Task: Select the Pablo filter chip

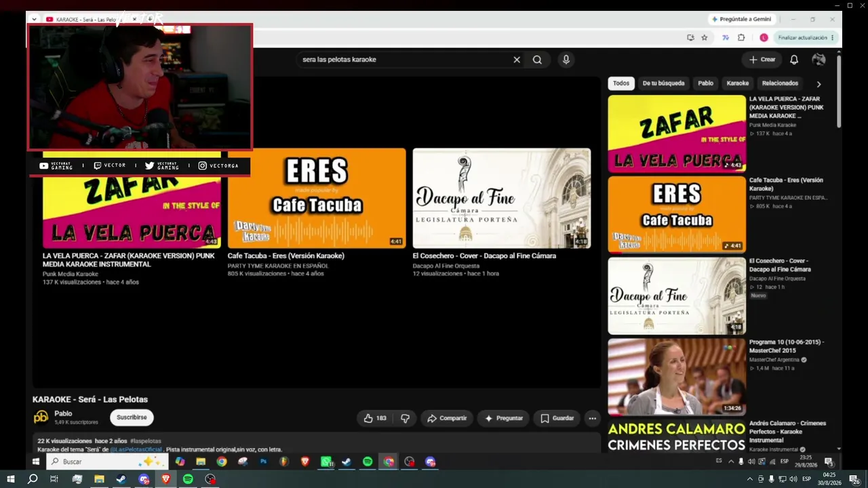Action: 706,83
